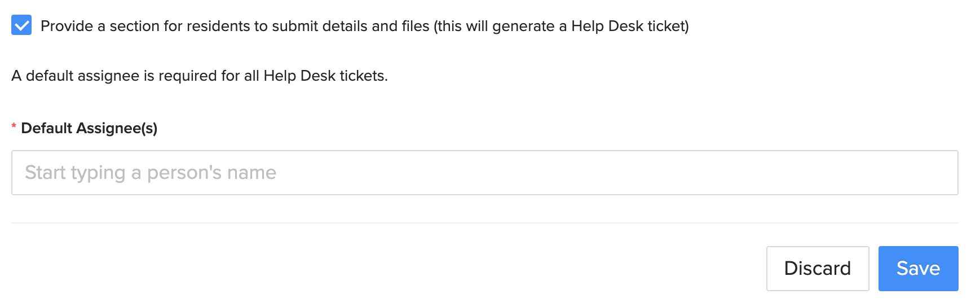Viewport: 980px width, 307px height.
Task: Select the 'Start typing a person's name' field
Action: click(485, 173)
